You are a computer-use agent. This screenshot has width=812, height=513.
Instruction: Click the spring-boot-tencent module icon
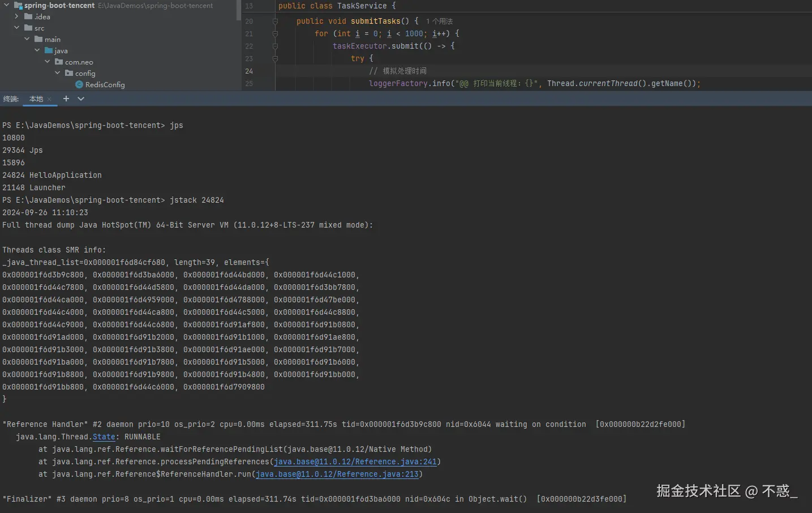tap(18, 5)
